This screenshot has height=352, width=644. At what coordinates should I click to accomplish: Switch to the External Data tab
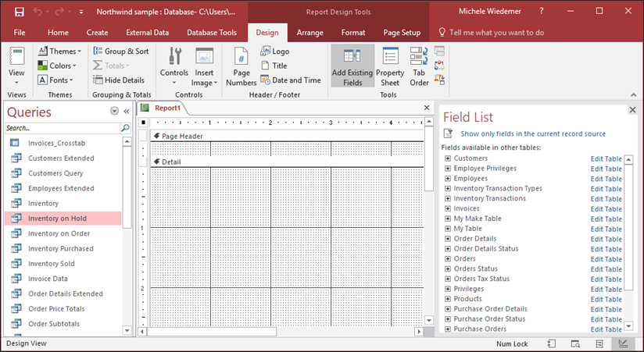(x=148, y=33)
